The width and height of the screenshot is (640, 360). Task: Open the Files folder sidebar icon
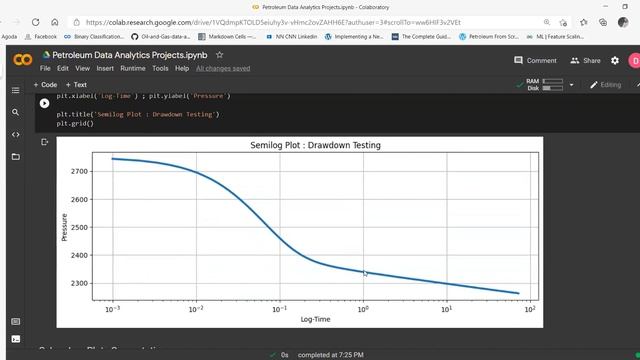point(16,157)
